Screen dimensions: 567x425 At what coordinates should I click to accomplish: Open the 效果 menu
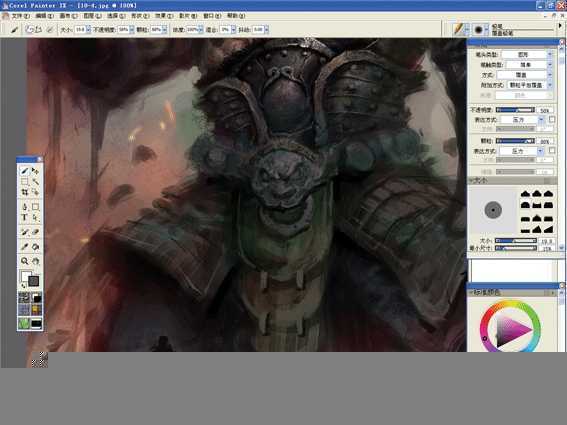tap(164, 16)
